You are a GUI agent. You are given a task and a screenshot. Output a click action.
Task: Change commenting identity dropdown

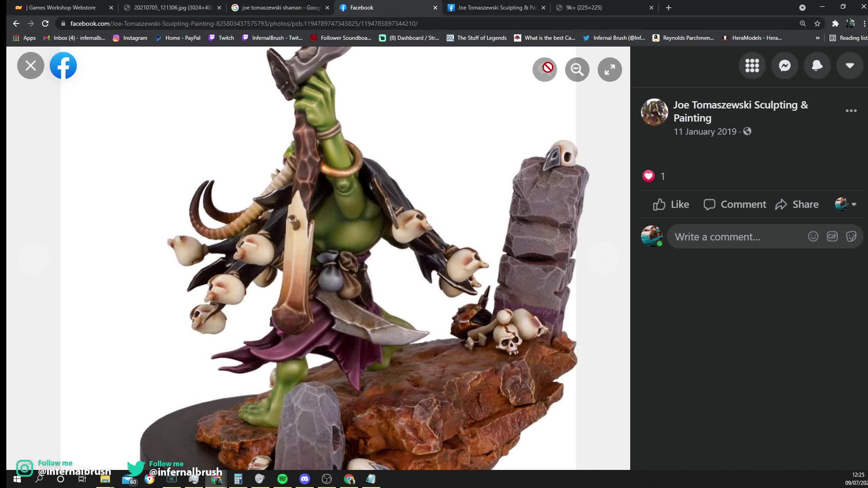pos(845,204)
